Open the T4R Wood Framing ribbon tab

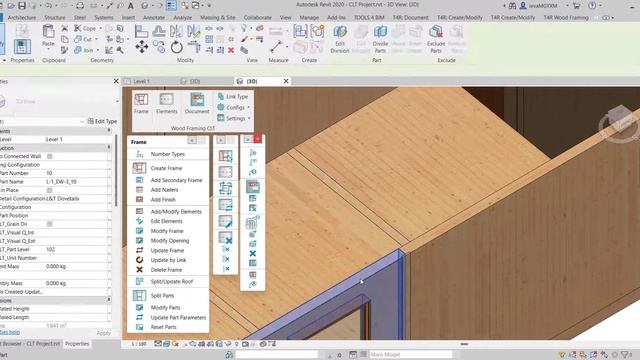coord(566,18)
